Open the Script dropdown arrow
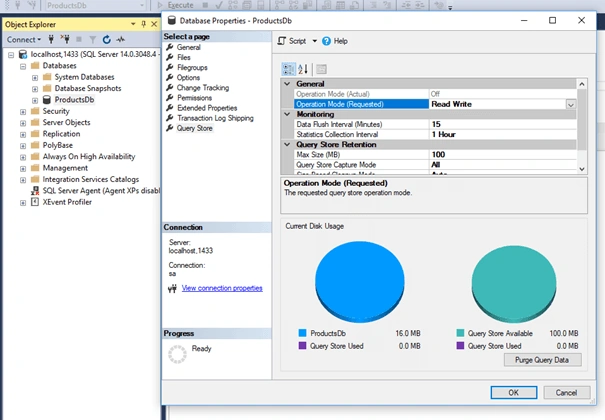The width and height of the screenshot is (605, 420). 314,41
